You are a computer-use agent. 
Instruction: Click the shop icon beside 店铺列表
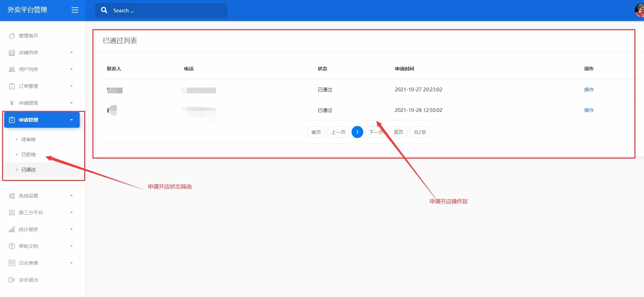pos(12,53)
